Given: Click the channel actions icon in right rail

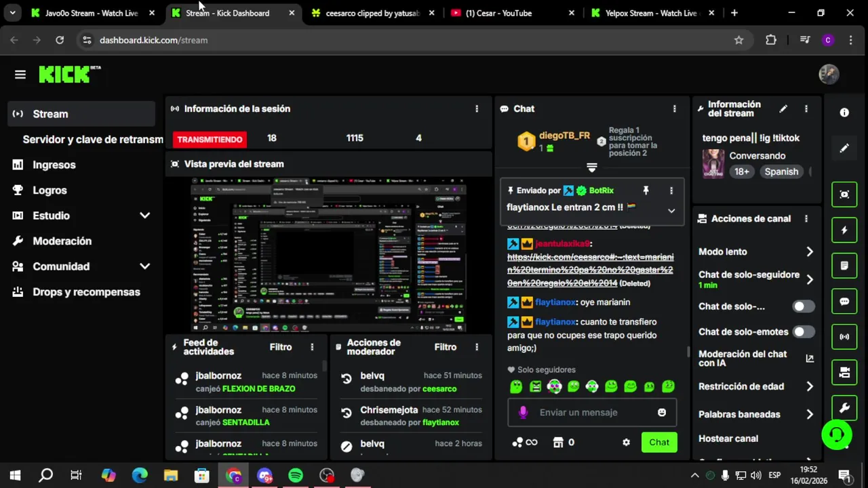Looking at the screenshot, I should [844, 373].
